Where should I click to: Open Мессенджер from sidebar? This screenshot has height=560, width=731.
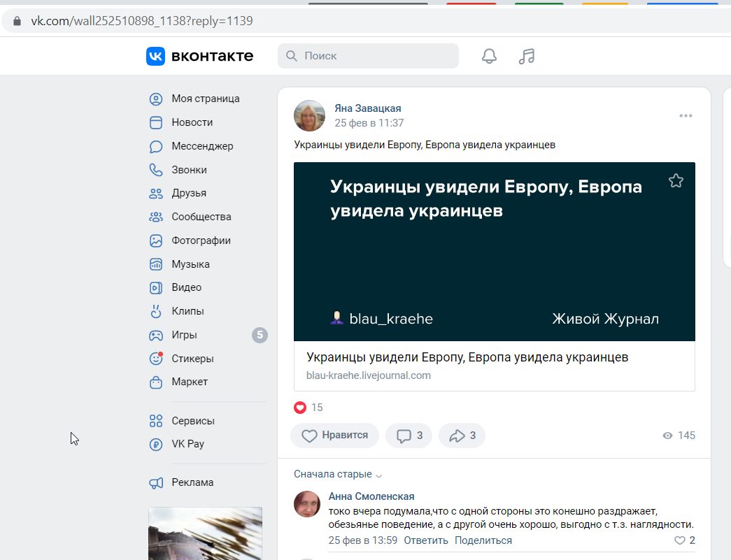202,146
